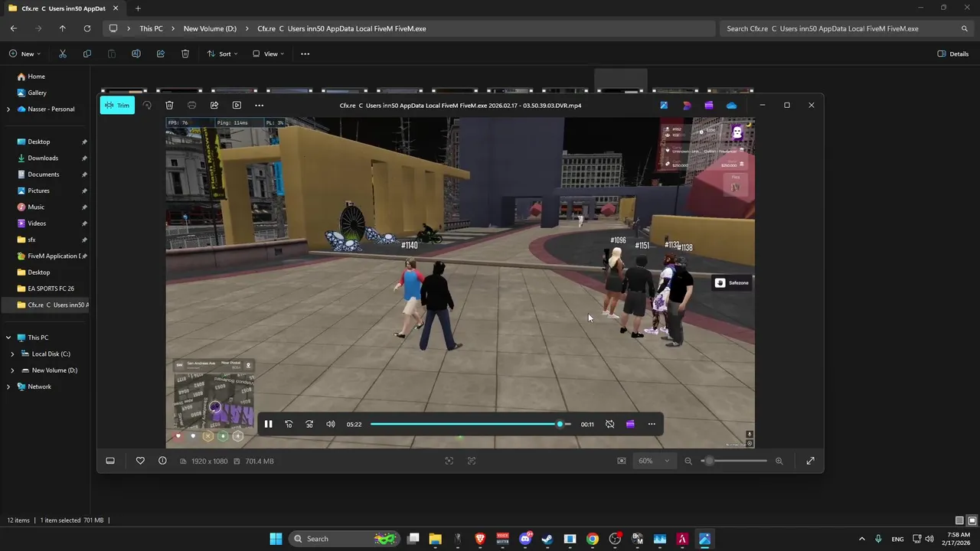Viewport: 980px width, 551px height.
Task: Delete the video with the trash icon in Photos
Action: 169,105
